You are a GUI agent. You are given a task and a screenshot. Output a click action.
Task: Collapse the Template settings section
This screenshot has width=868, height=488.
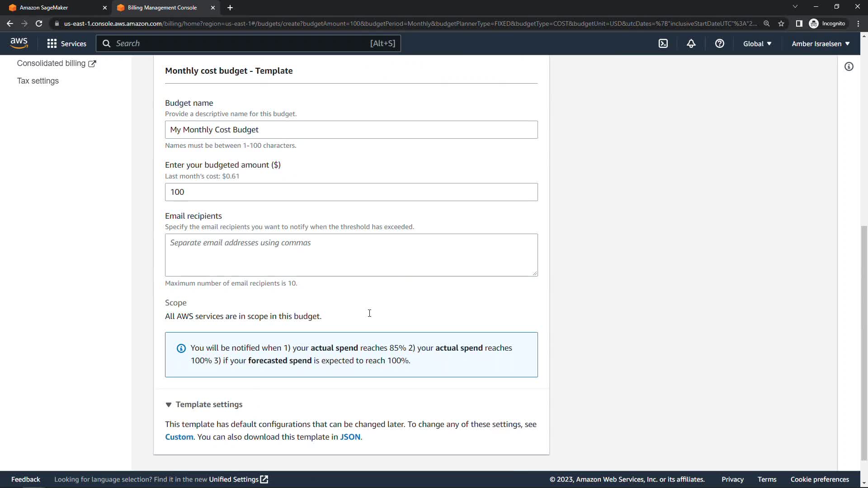pyautogui.click(x=204, y=404)
